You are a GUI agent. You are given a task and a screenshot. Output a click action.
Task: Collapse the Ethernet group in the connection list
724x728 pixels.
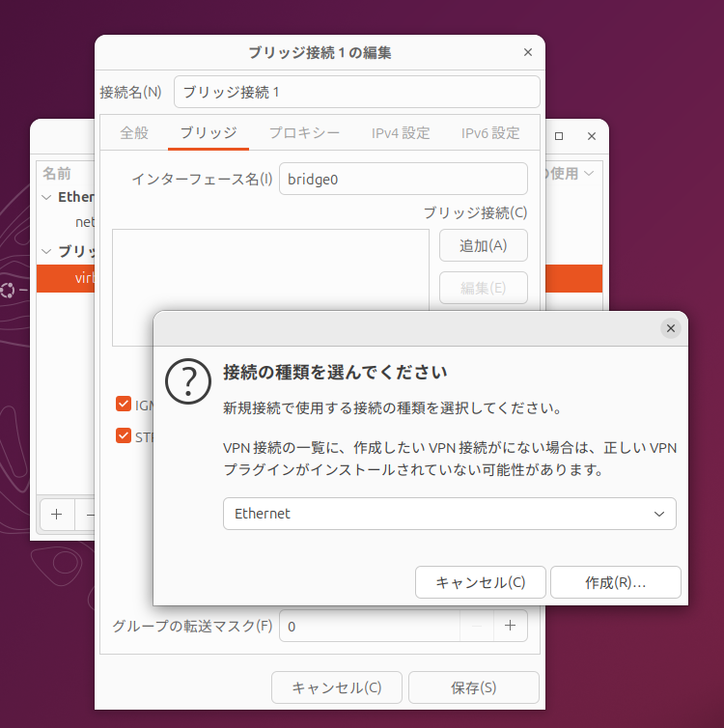pyautogui.click(x=46, y=198)
